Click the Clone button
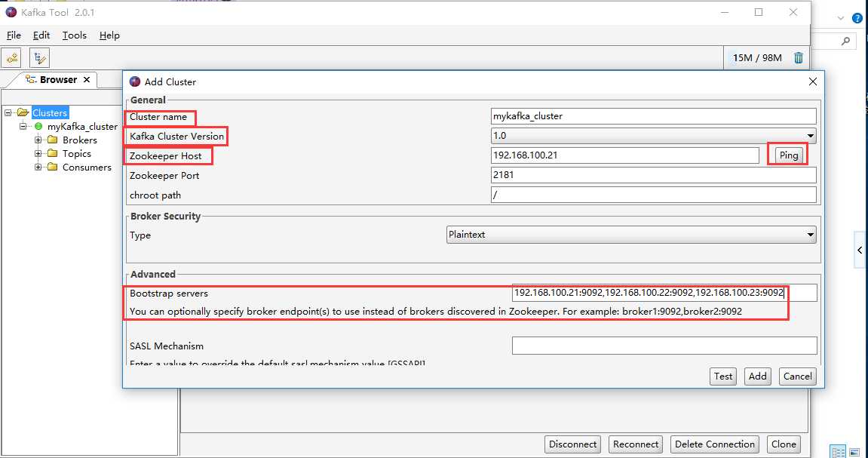The width and height of the screenshot is (868, 458). click(x=784, y=444)
